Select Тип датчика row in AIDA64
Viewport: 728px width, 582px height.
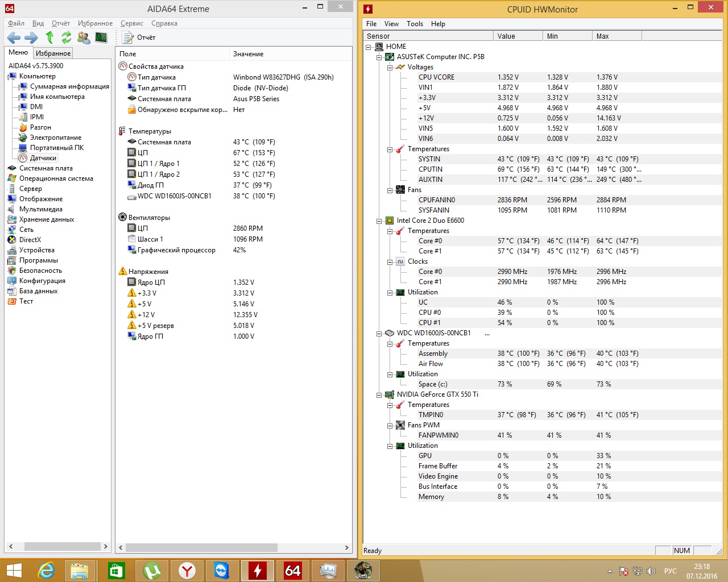[x=233, y=77]
